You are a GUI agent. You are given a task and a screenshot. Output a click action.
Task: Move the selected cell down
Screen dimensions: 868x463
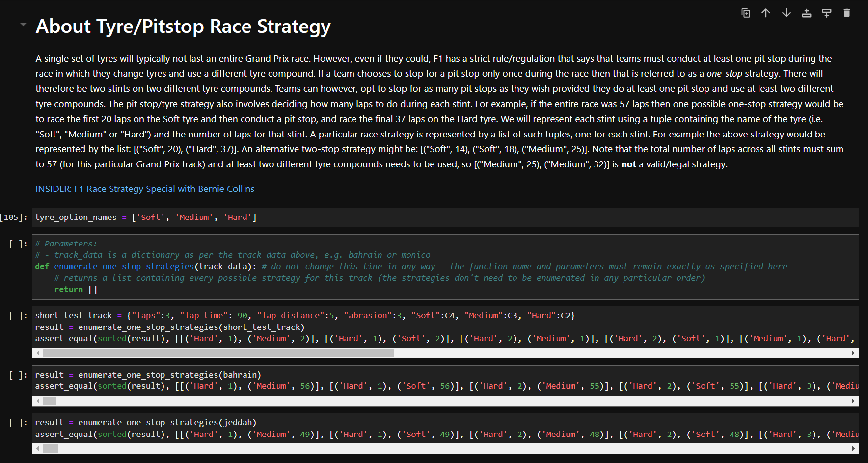(x=786, y=13)
